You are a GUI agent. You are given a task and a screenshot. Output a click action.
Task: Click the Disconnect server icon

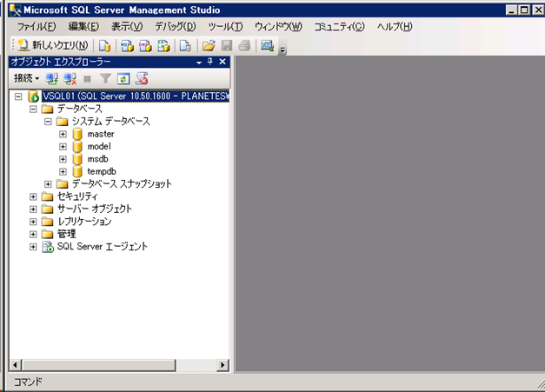[x=70, y=78]
